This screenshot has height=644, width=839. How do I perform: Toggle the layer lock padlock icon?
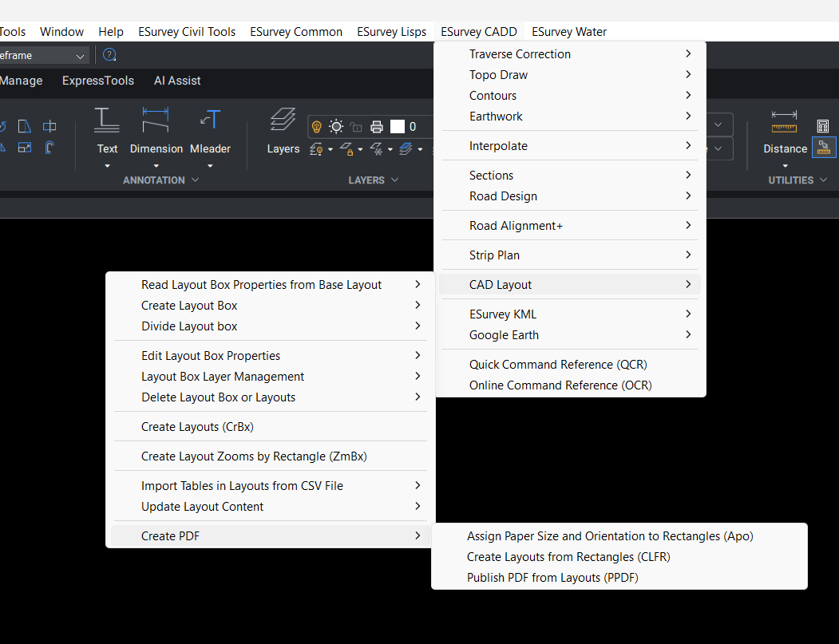coord(356,127)
